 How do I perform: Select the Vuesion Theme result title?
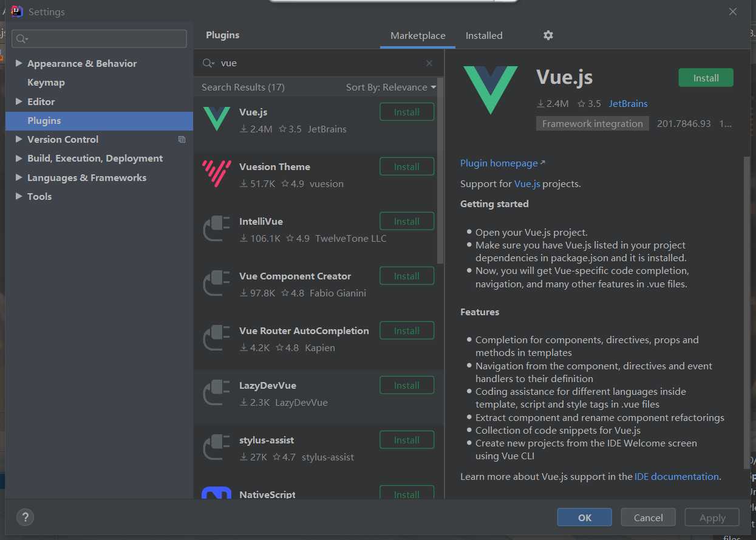coord(274,167)
